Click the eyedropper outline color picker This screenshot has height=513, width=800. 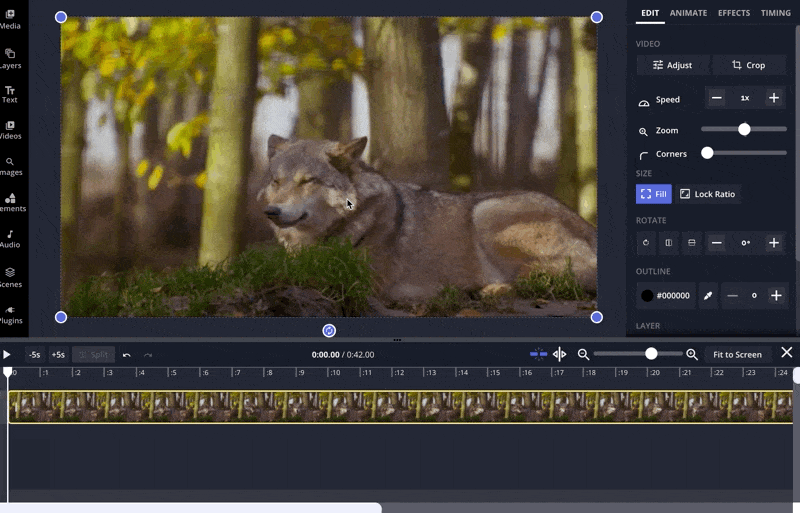click(x=709, y=296)
